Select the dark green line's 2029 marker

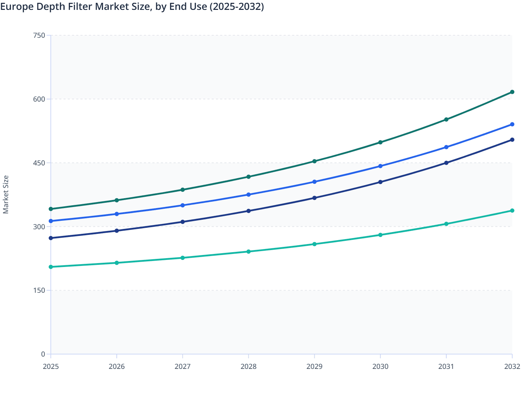(314, 161)
